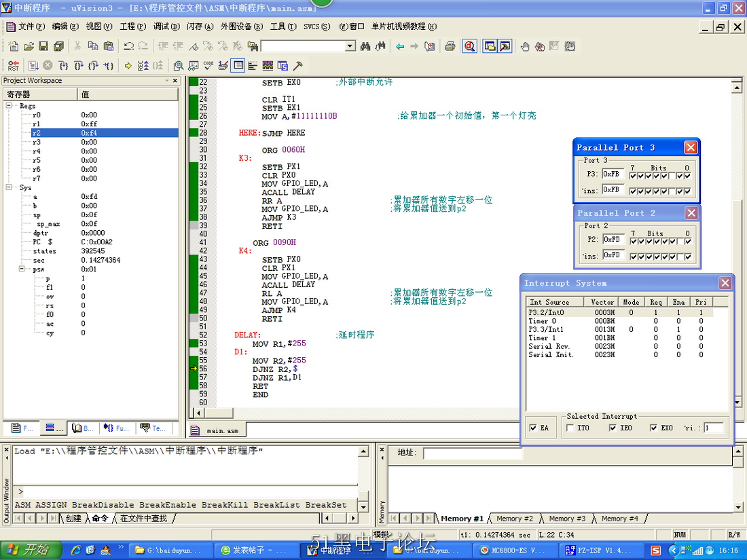Click the New file toolbar icon
747x560 pixels.
[14, 46]
